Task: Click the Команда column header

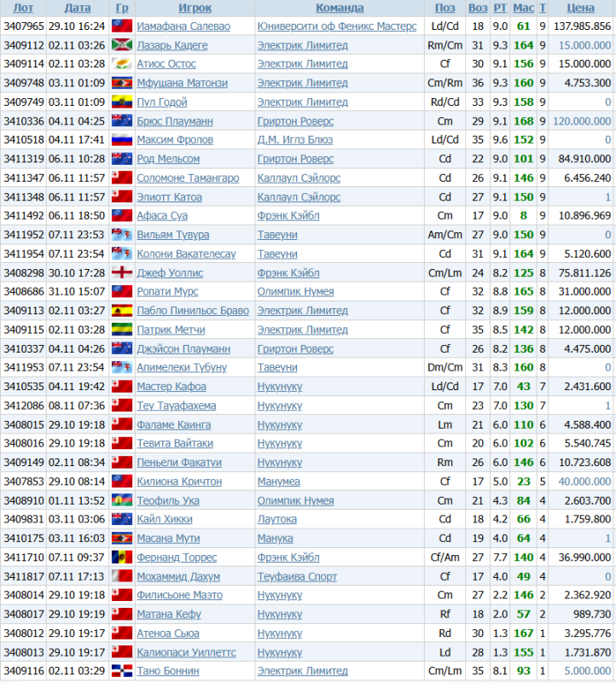Action: pyautogui.click(x=340, y=8)
